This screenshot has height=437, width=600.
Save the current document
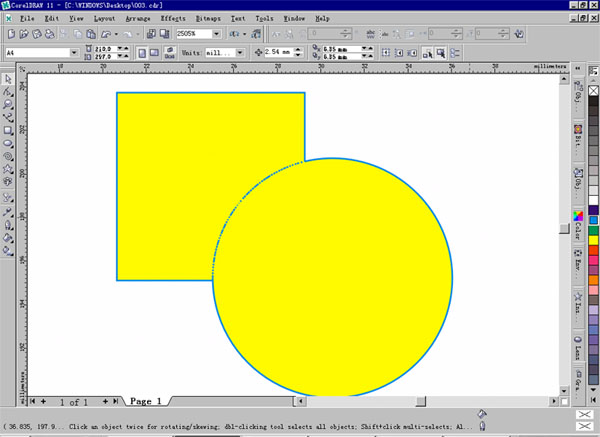coord(37,34)
